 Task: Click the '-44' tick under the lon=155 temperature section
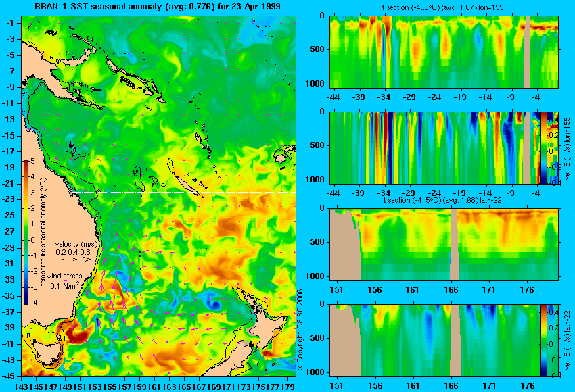(x=333, y=97)
